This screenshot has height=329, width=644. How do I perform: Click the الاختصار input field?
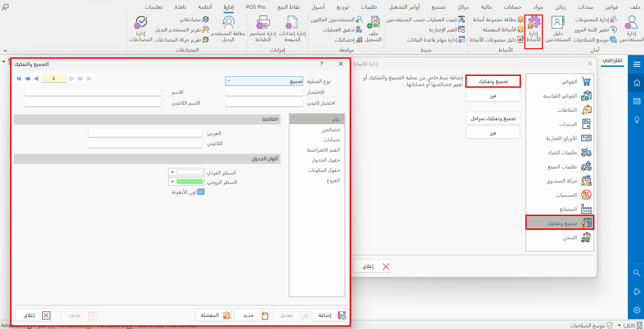(x=264, y=92)
